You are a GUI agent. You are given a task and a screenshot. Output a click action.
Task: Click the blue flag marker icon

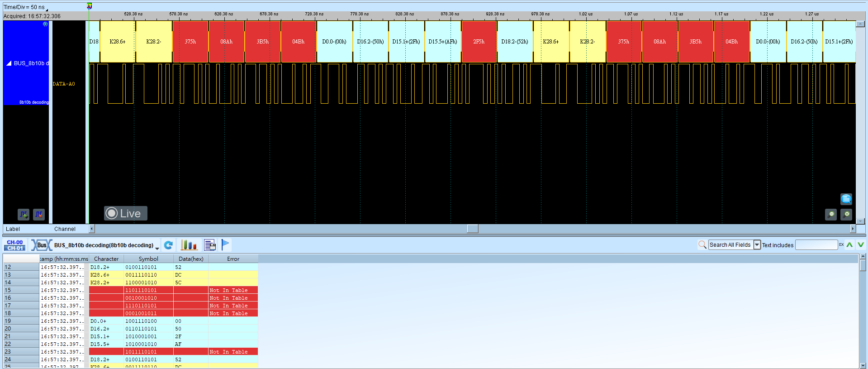[225, 245]
